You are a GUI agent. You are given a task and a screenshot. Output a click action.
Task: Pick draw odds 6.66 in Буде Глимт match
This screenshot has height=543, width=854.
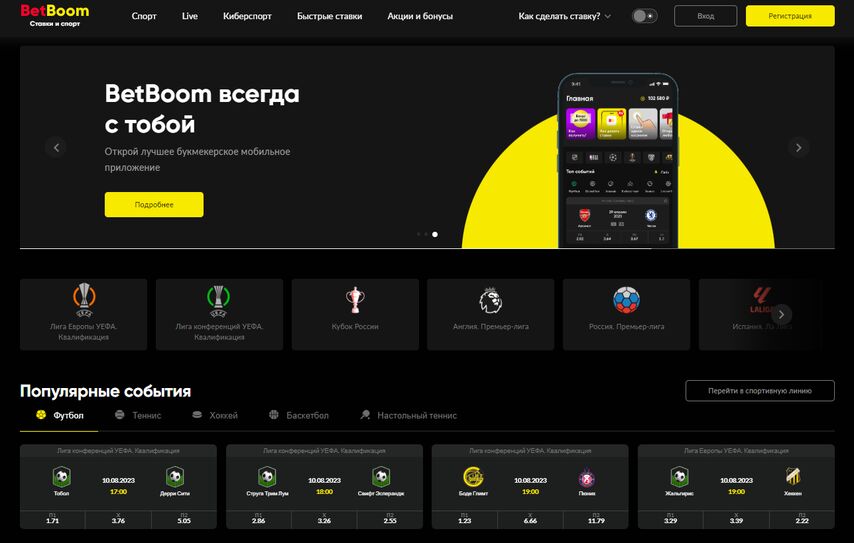(x=530, y=519)
